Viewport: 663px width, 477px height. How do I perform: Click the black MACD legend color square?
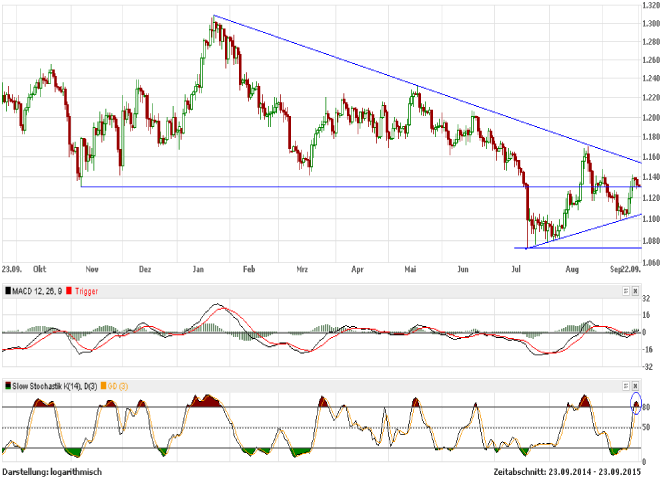7,290
